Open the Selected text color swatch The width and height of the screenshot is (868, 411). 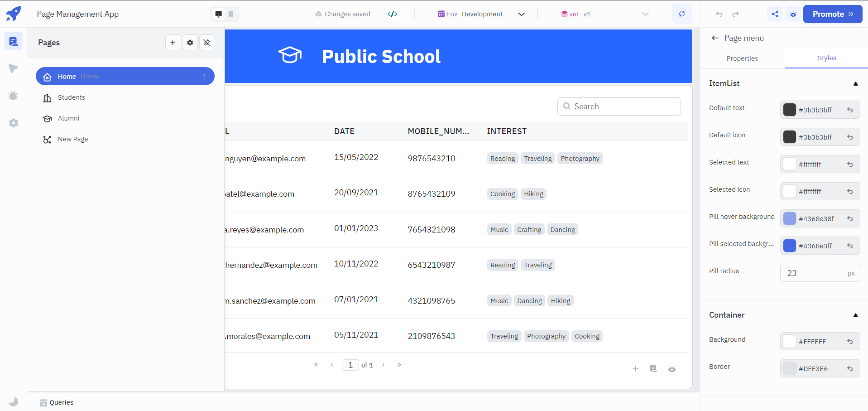tap(790, 164)
